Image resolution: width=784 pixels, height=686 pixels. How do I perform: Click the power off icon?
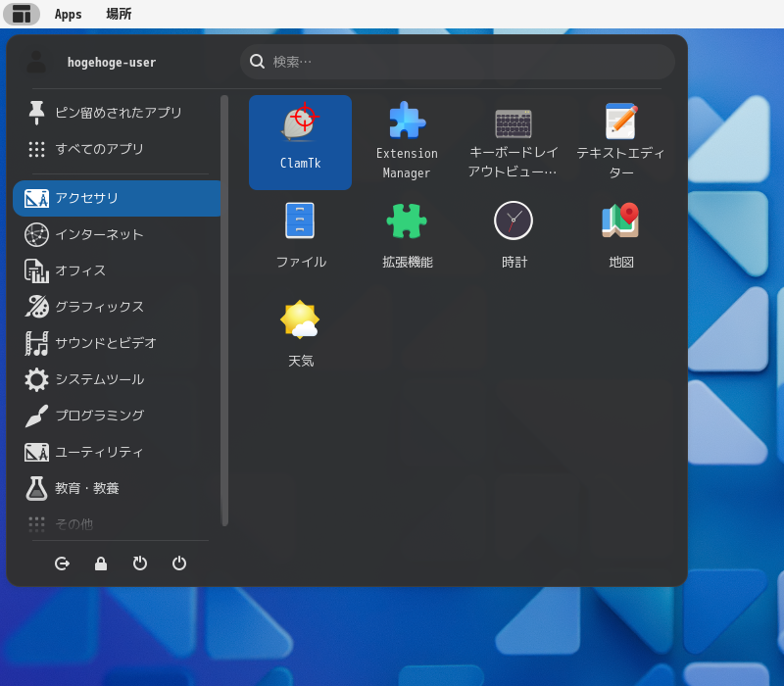(x=179, y=563)
